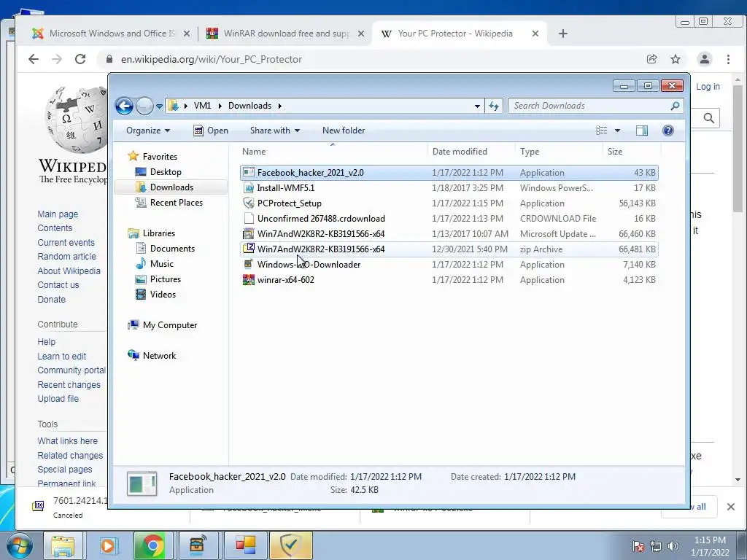Click Wikipedia Log in link
This screenshot has height=560, width=747.
click(x=708, y=87)
